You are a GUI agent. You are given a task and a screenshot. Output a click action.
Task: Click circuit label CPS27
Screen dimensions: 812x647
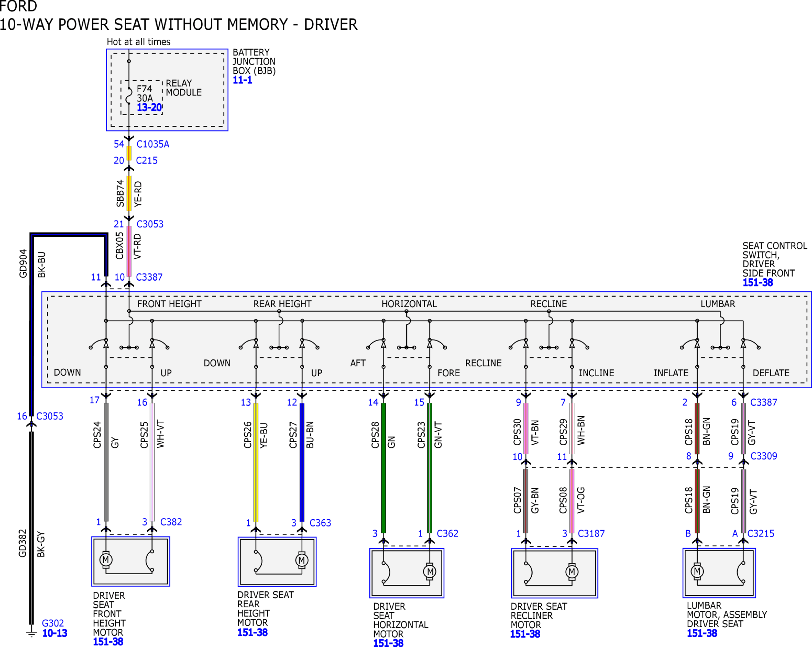(293, 435)
